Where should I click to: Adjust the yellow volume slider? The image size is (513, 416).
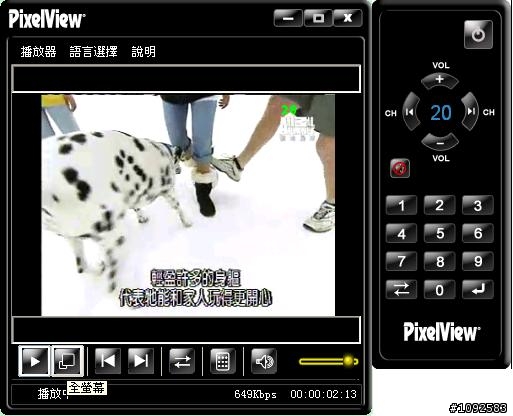[329, 361]
